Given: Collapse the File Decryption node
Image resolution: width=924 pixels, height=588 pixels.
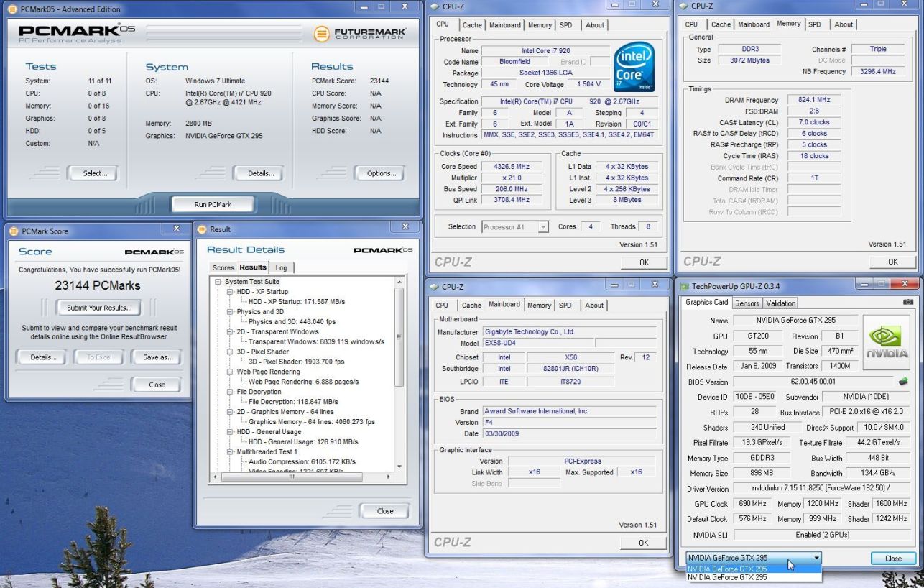Looking at the screenshot, I should (x=230, y=392).
